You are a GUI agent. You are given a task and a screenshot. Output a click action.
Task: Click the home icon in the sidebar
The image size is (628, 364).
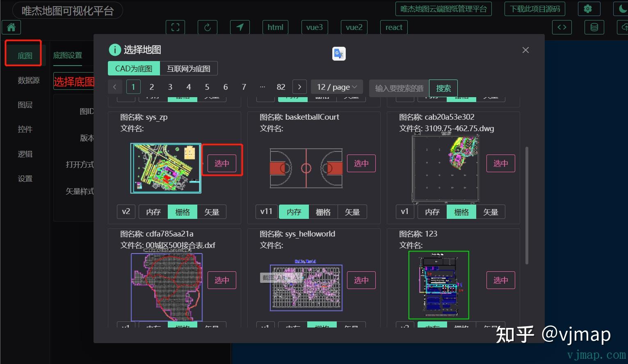pyautogui.click(x=11, y=27)
